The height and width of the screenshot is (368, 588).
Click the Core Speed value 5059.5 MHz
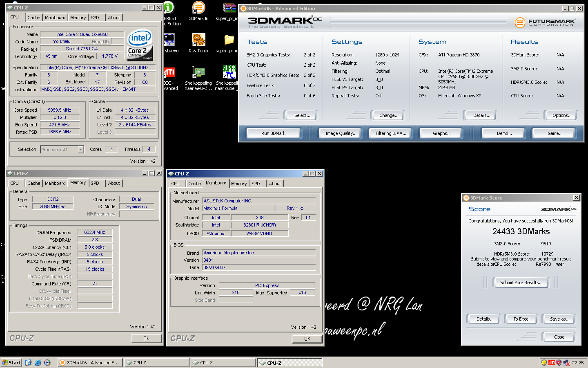point(60,110)
